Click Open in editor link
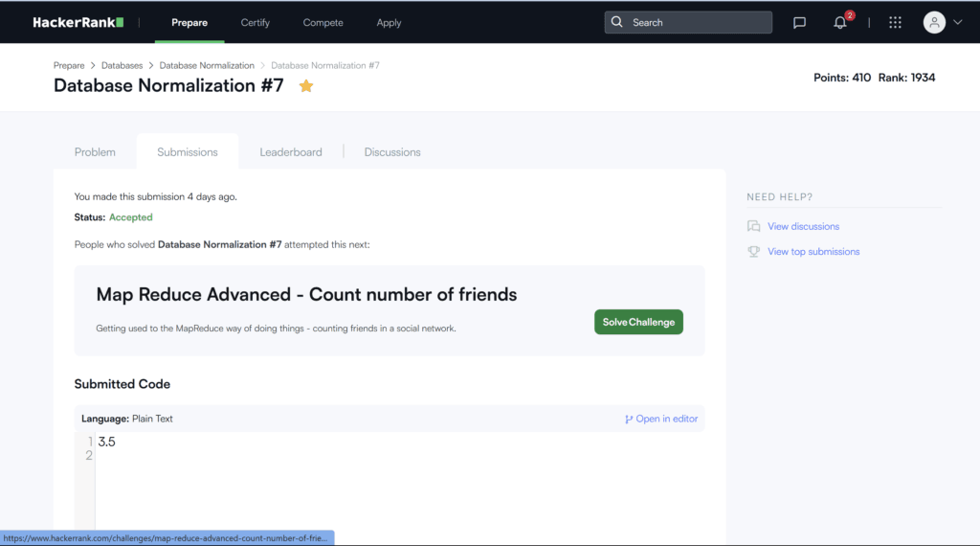The image size is (980, 546). click(666, 419)
